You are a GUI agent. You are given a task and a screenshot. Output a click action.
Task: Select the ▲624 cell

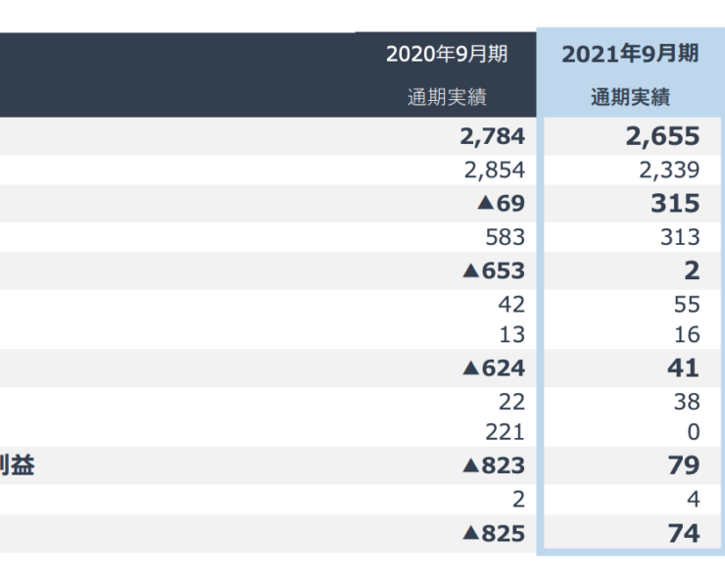pyautogui.click(x=493, y=368)
